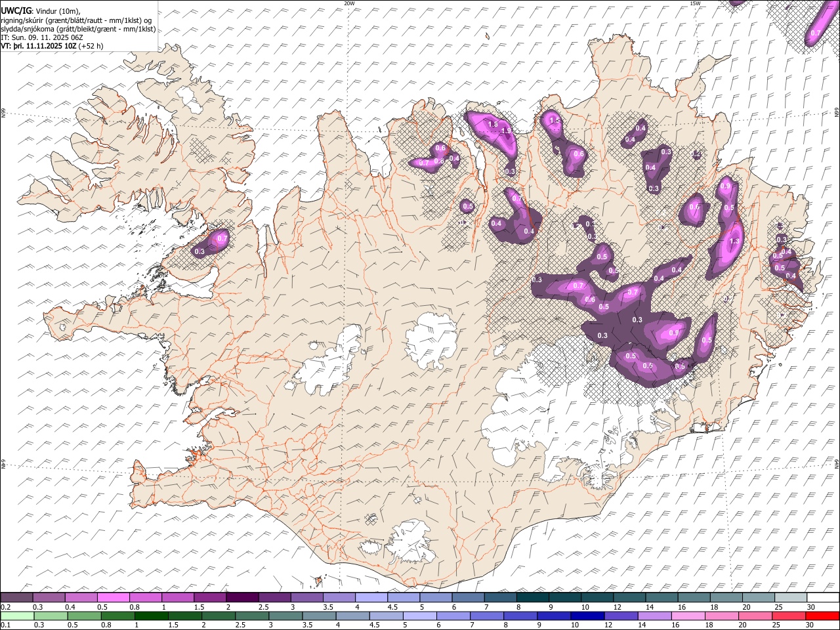Click the '1.3' precipitation value in the east

click(x=734, y=241)
